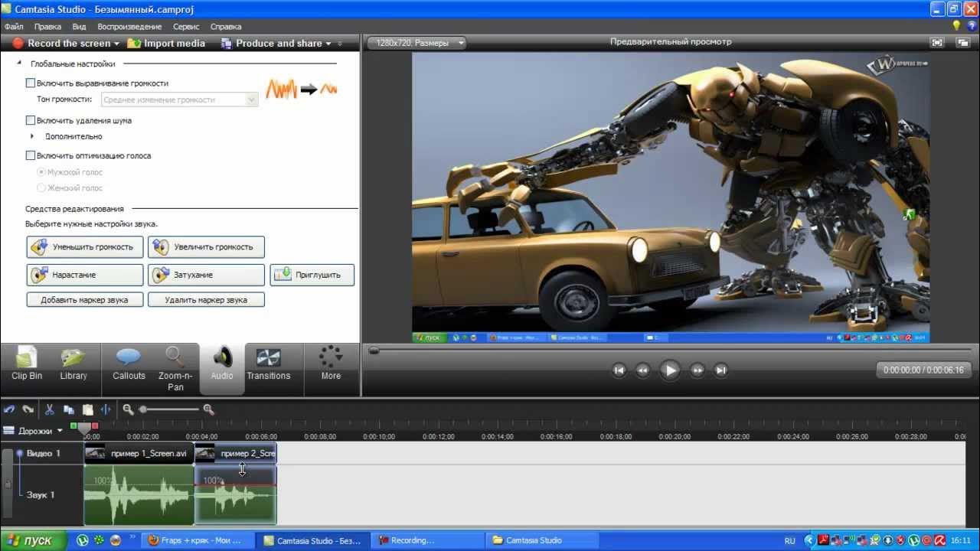Click 'Добавить маркер звука' button

(85, 300)
